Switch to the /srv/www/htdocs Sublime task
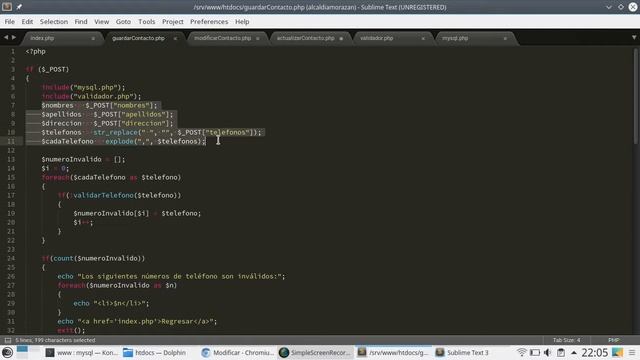Image resolution: width=640 pixels, height=360 pixels. coord(393,353)
